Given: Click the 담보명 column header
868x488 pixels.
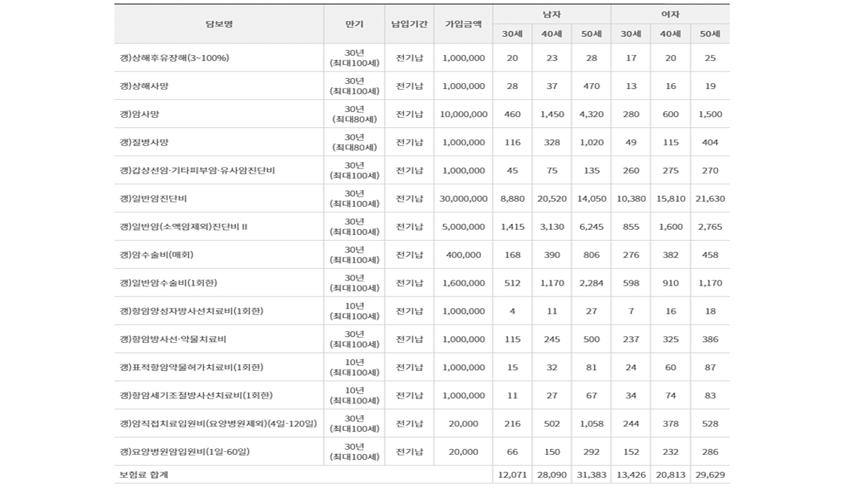Looking at the screenshot, I should [x=218, y=24].
